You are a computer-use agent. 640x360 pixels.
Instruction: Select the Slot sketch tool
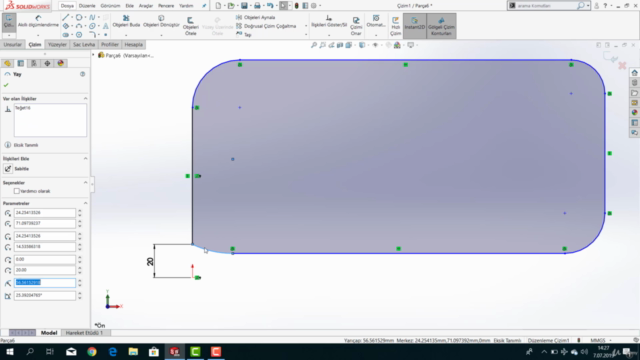tap(65, 35)
